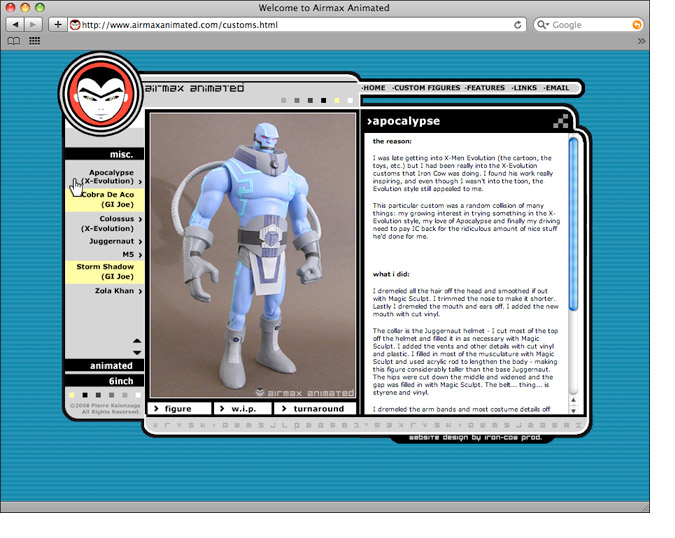Pick the white swatch in header

350,100
